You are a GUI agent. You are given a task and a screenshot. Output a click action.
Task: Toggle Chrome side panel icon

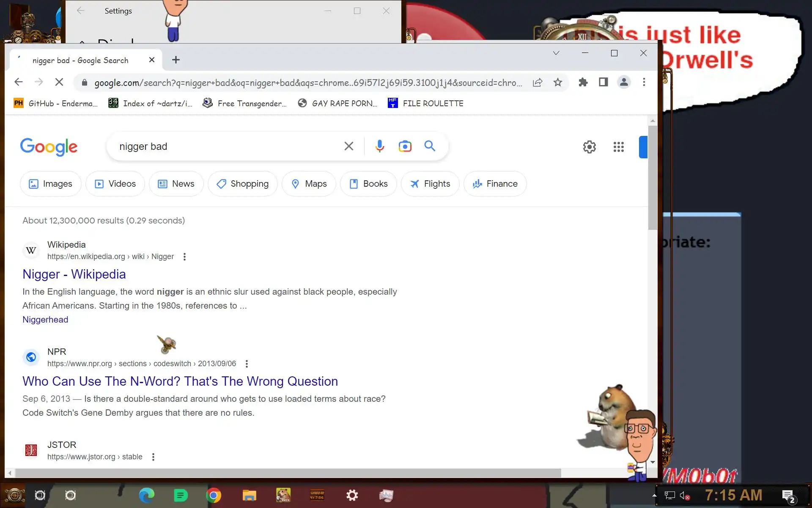click(x=603, y=82)
